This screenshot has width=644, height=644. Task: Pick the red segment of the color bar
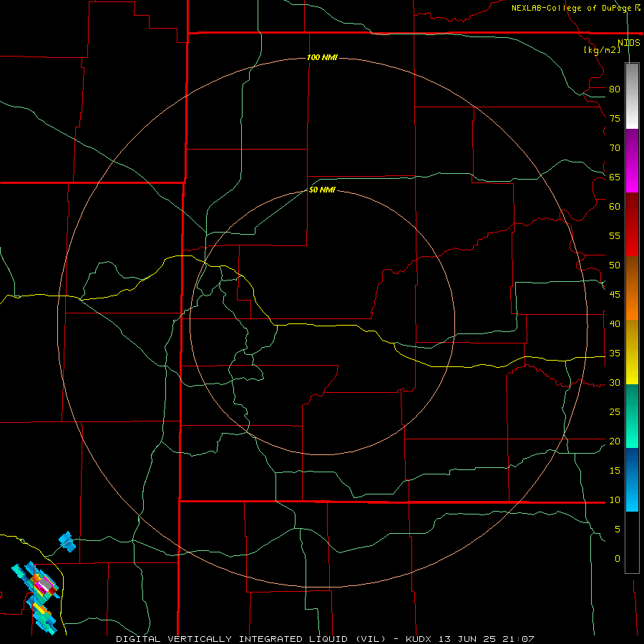(x=632, y=225)
